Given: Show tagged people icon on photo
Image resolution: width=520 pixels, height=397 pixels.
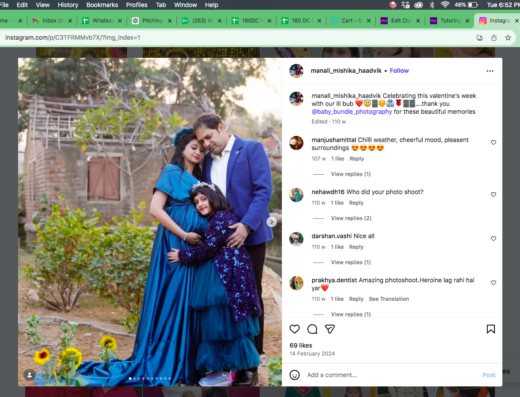Looking at the screenshot, I should pos(29,375).
